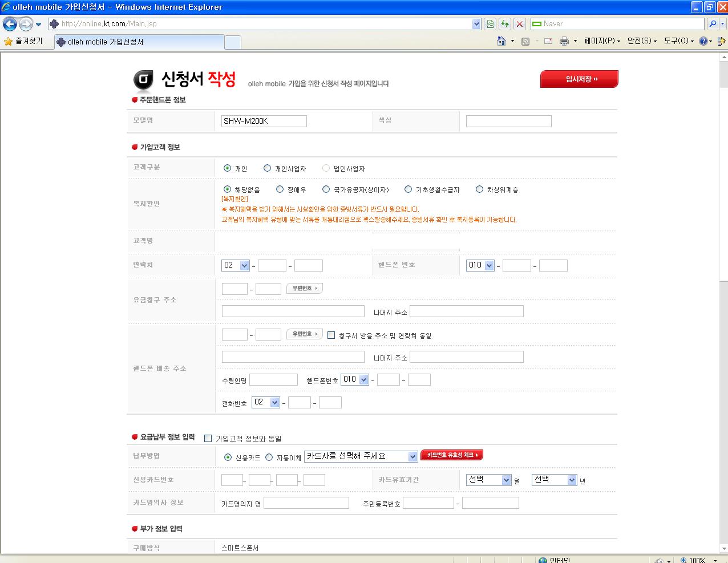Open the zoom level 100% dropdown
This screenshot has height=563, width=728.
pos(715,560)
